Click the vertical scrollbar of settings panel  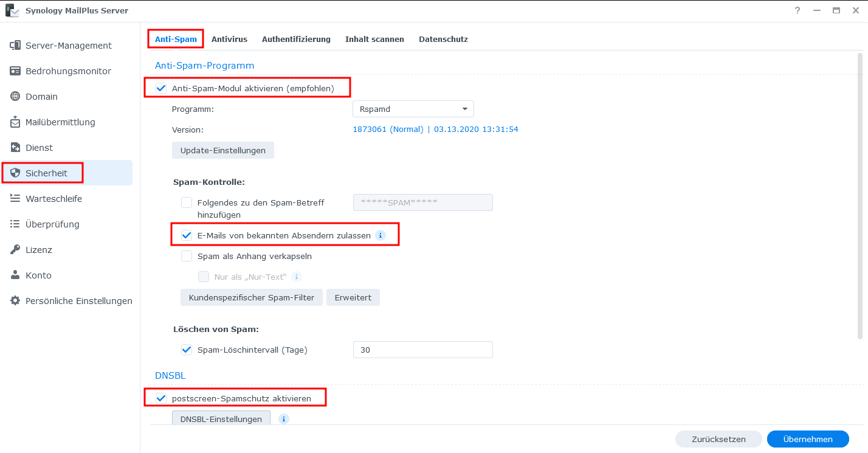coord(859,195)
